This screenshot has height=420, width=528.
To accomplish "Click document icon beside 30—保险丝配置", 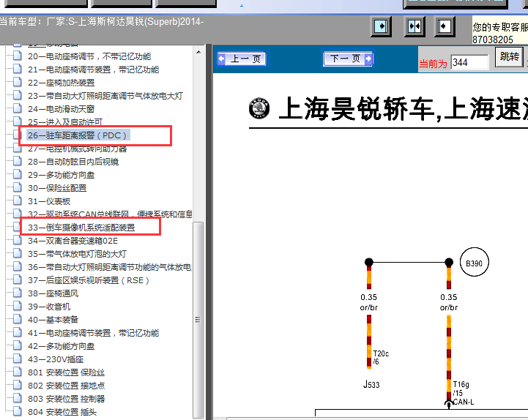I will point(17,187).
